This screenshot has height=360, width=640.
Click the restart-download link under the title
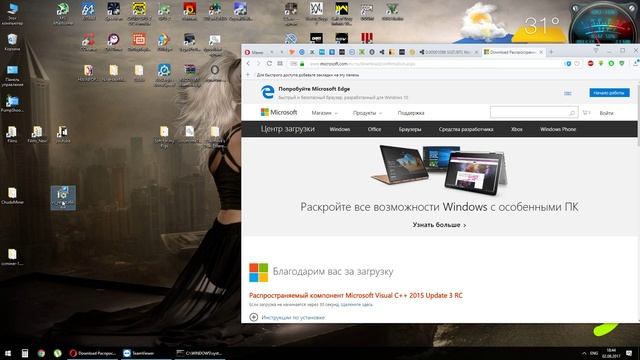[x=311, y=304]
